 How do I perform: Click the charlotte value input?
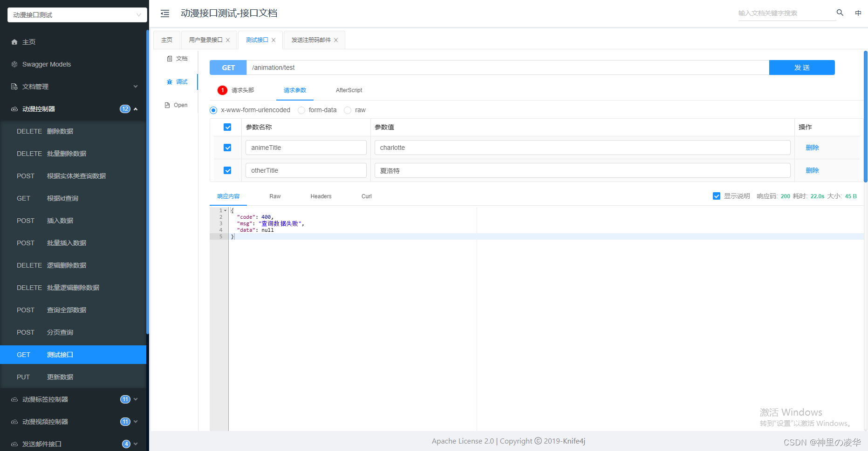[x=582, y=148]
